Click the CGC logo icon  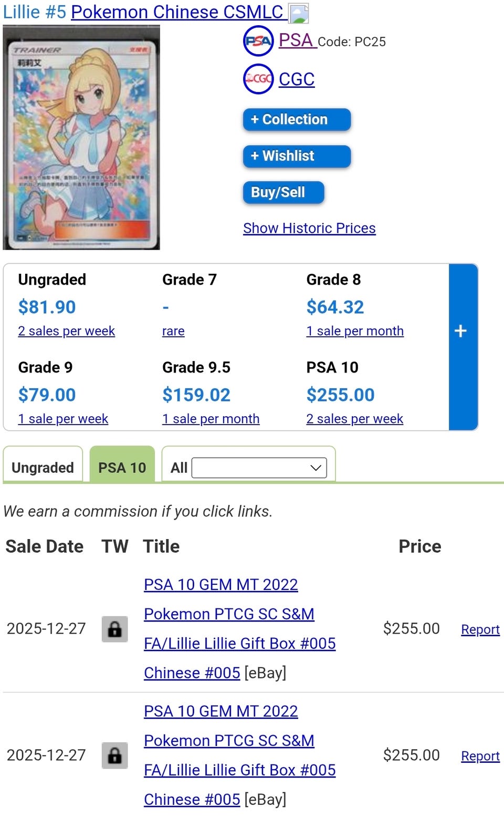[x=258, y=79]
